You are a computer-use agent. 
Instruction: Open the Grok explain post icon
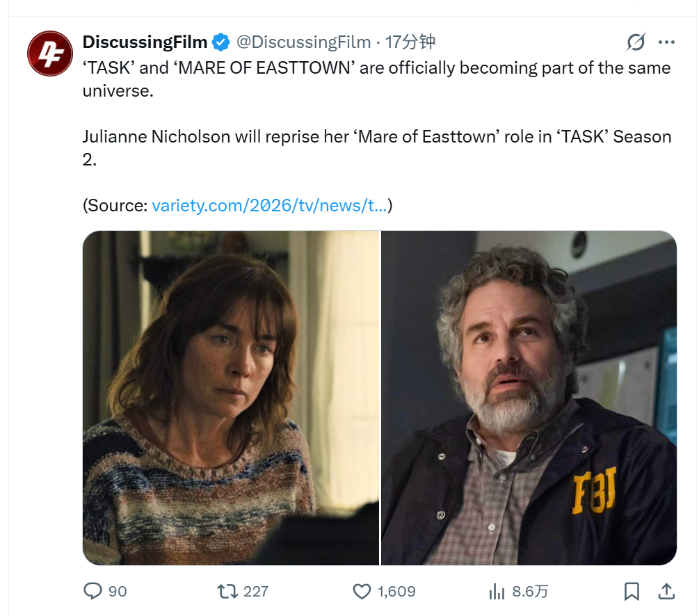[635, 42]
